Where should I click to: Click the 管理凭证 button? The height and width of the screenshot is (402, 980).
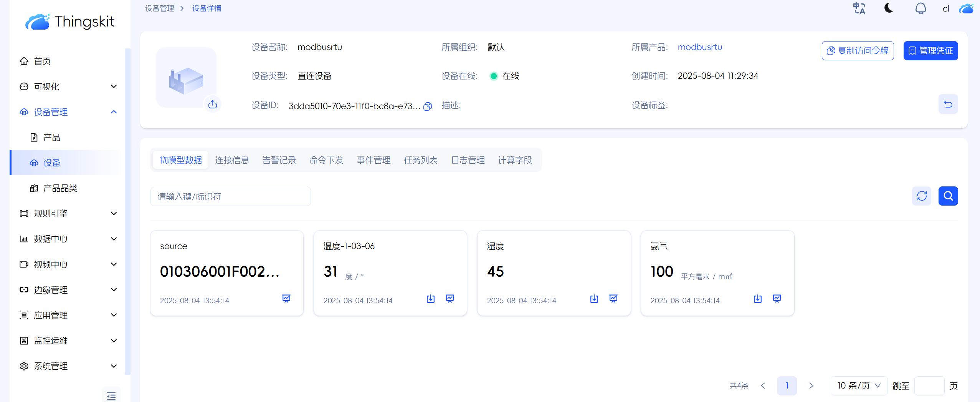pyautogui.click(x=930, y=51)
